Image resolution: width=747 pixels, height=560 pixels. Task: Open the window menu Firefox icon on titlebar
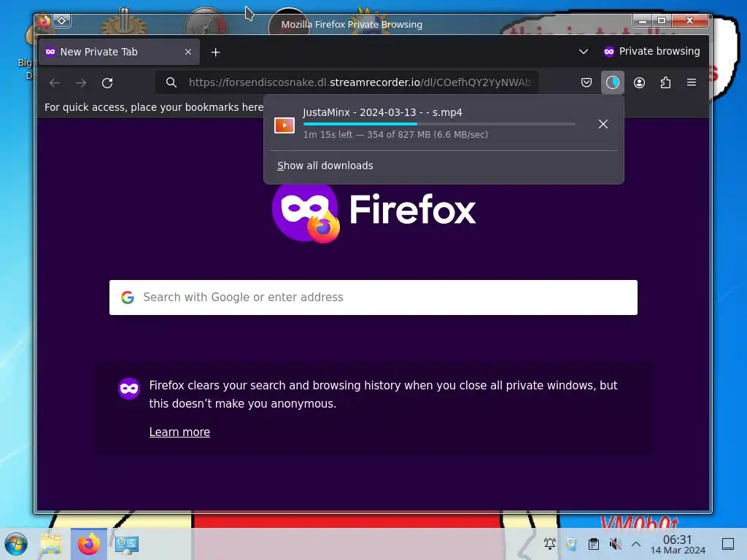click(x=44, y=21)
